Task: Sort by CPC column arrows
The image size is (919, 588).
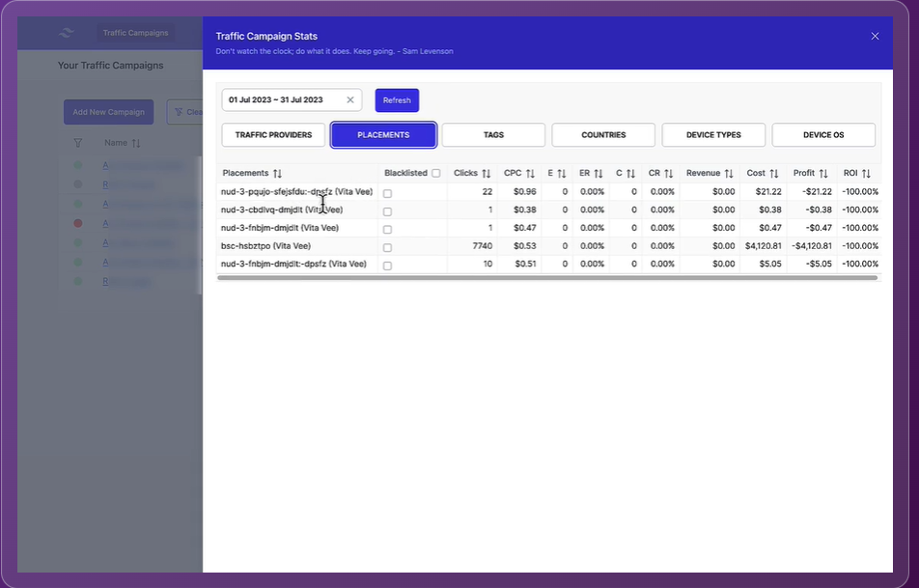Action: (530, 174)
